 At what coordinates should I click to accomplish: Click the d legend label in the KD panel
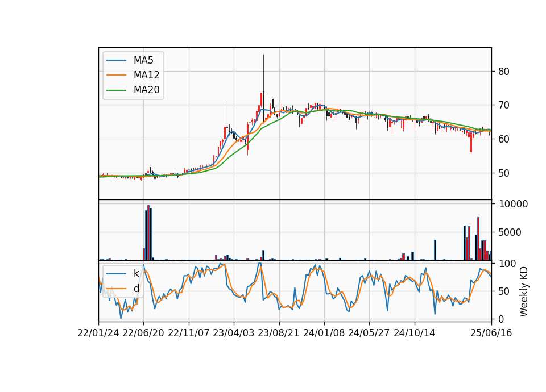pyautogui.click(x=136, y=289)
